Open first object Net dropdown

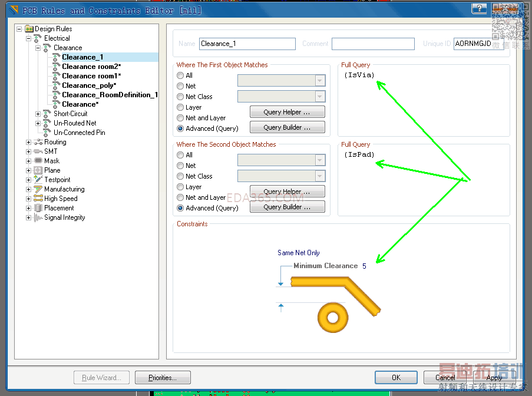tap(319, 80)
